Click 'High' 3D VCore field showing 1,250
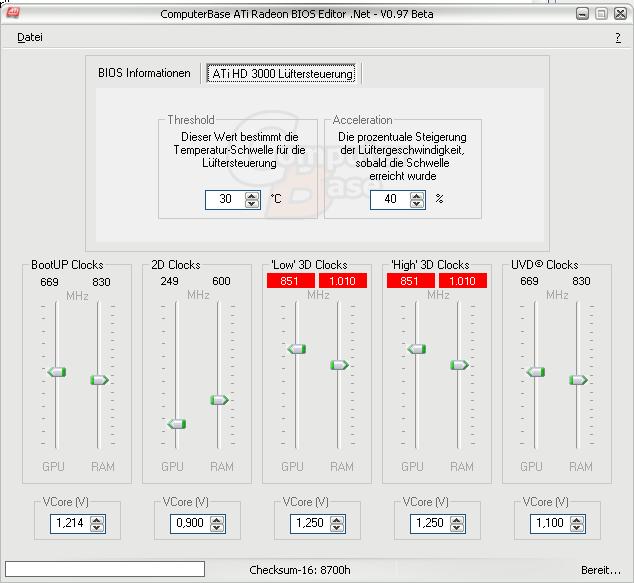The image size is (634, 583). 430,524
